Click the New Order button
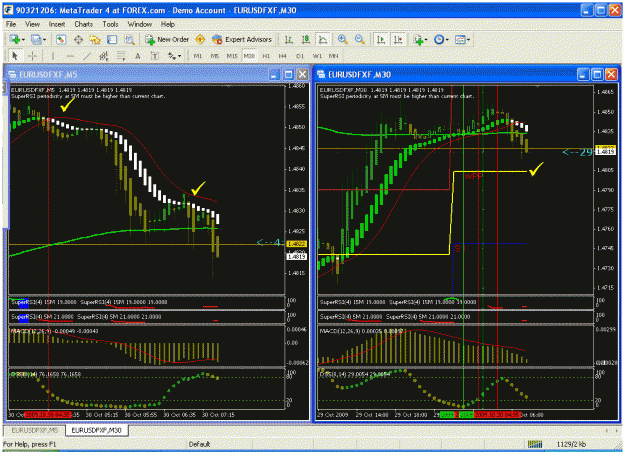The height and width of the screenshot is (452, 625). coord(167,39)
